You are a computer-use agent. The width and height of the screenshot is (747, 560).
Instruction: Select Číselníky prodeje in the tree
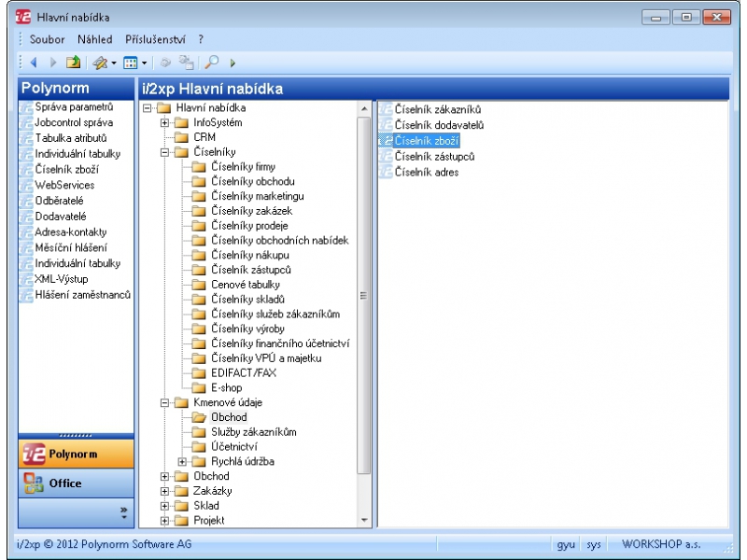[249, 226]
